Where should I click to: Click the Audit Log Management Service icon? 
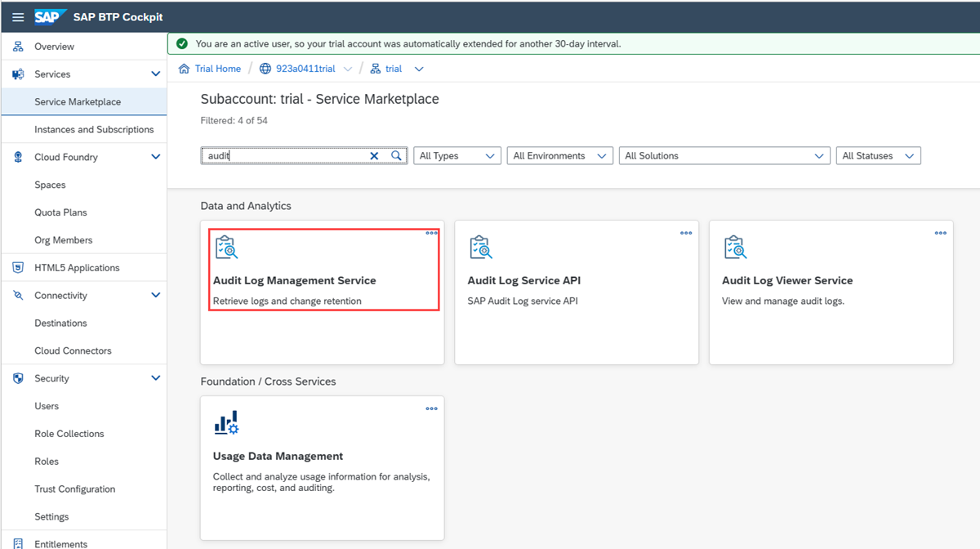[x=226, y=247]
